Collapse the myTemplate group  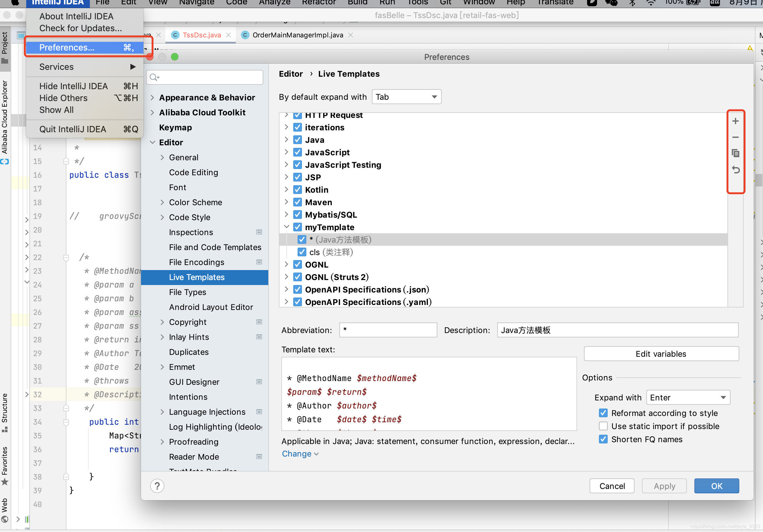[x=286, y=227]
